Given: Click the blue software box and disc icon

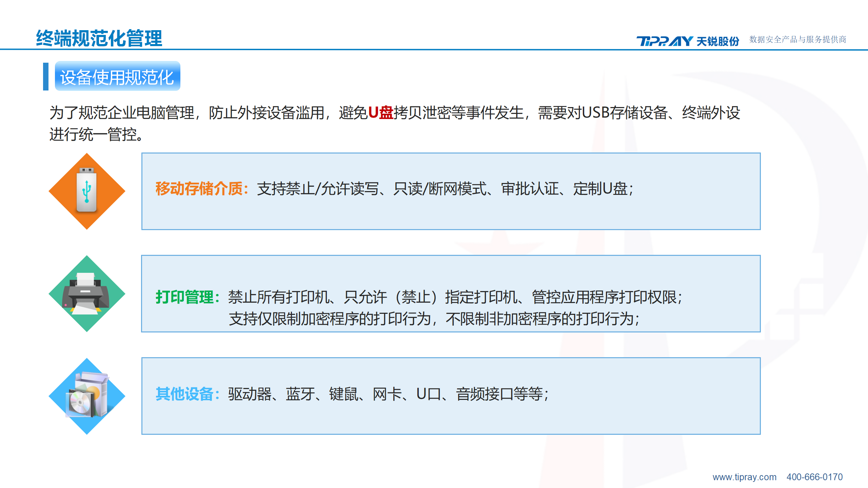Looking at the screenshot, I should pos(87,396).
